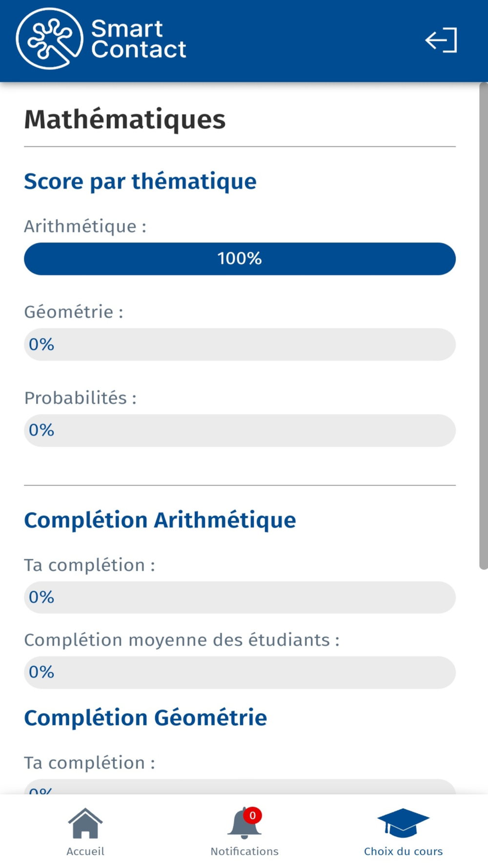Click the Notifications tab label
The width and height of the screenshot is (488, 868).
coord(244,851)
